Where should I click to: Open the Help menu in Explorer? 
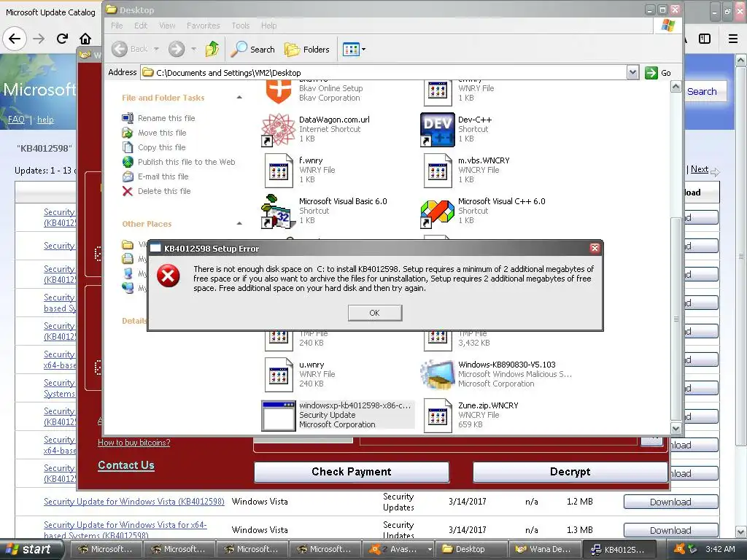(x=268, y=26)
